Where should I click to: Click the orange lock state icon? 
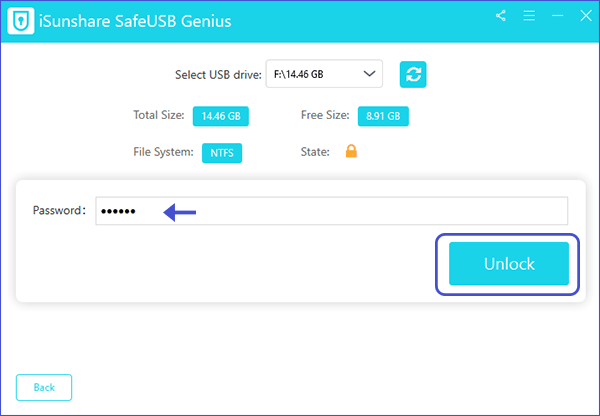(x=351, y=151)
